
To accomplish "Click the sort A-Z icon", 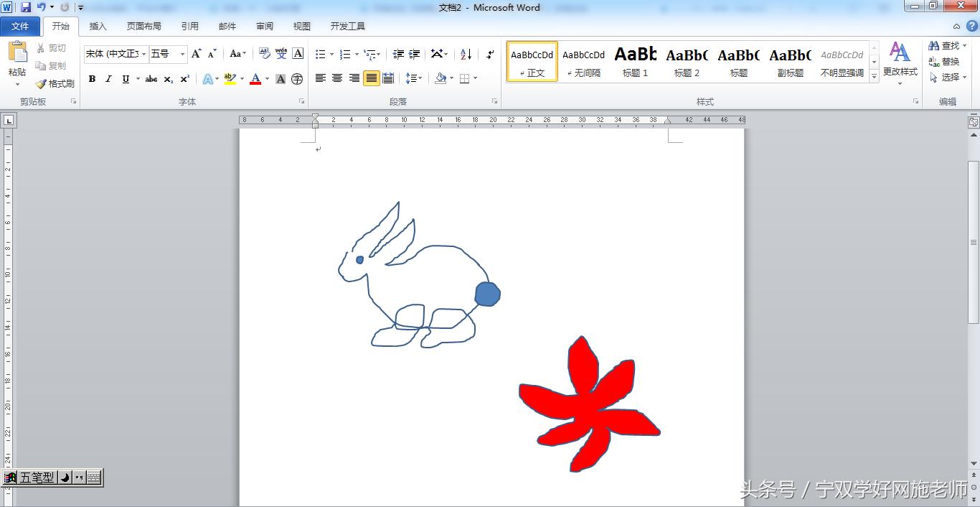I will 466,55.
